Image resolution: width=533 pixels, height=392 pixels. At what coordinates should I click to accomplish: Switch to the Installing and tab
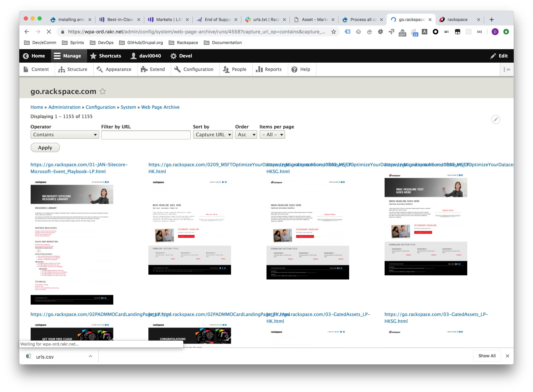coord(71,19)
